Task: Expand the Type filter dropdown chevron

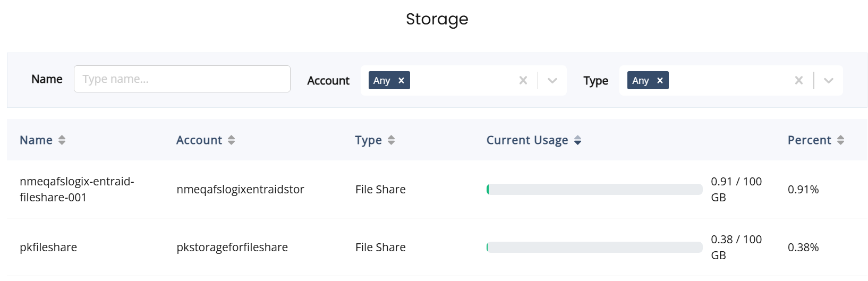Action: pyautogui.click(x=829, y=81)
